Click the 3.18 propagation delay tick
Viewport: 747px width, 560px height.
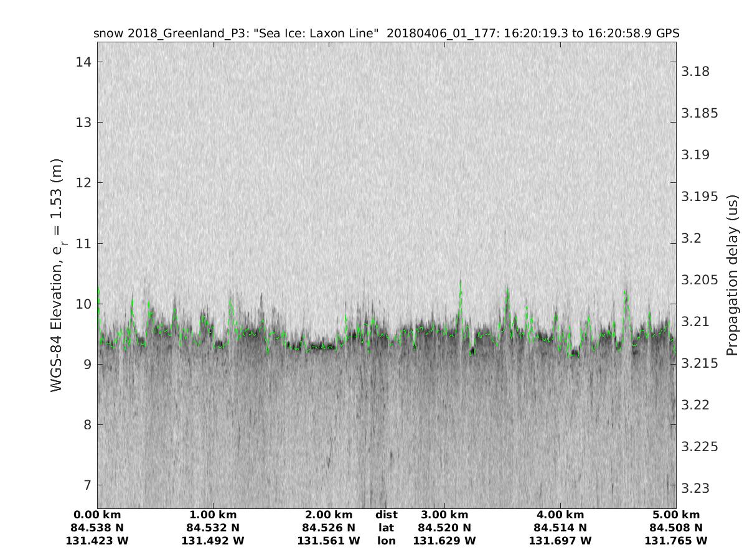pyautogui.click(x=696, y=71)
